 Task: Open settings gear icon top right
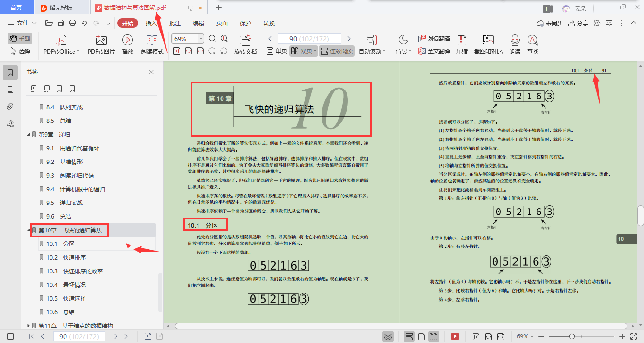597,23
